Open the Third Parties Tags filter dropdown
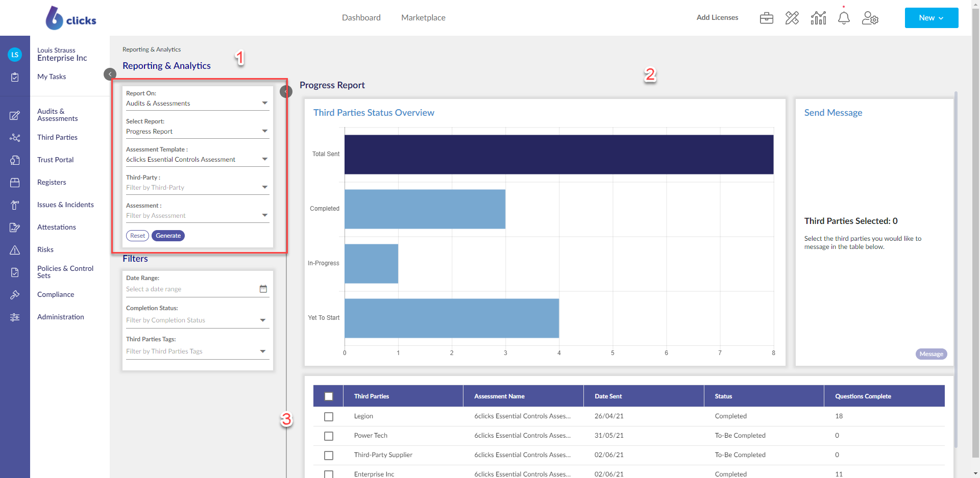The width and height of the screenshot is (980, 478). [x=198, y=351]
